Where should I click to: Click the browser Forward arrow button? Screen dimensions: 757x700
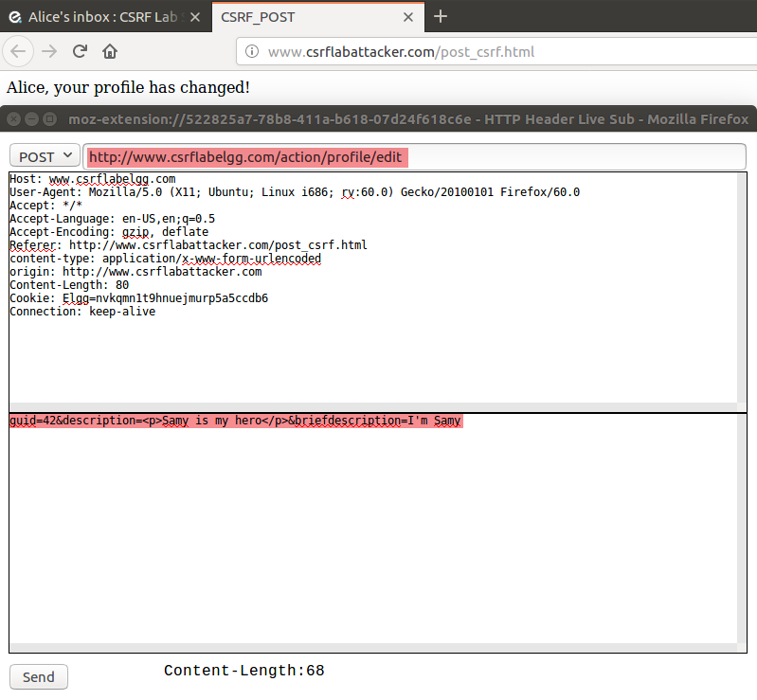(49, 51)
